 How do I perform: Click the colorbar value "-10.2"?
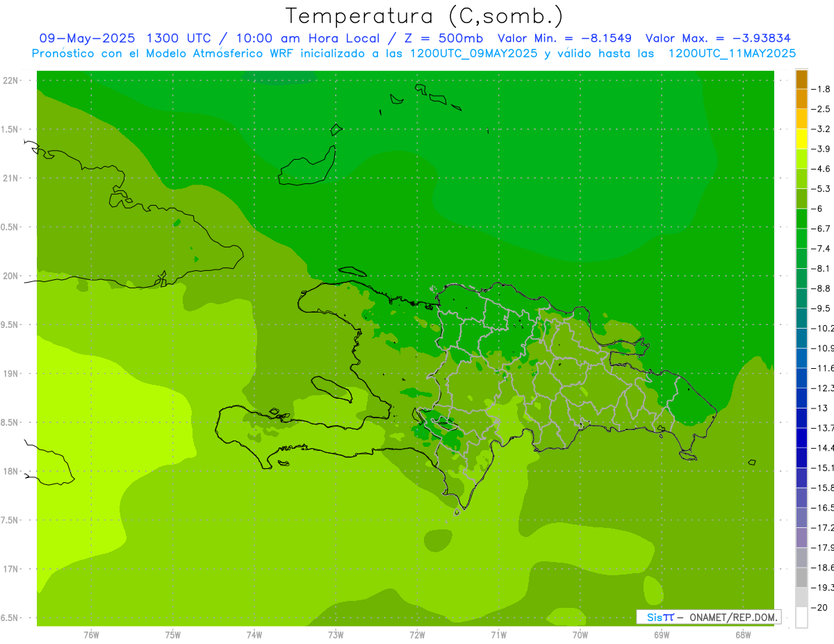(823, 328)
